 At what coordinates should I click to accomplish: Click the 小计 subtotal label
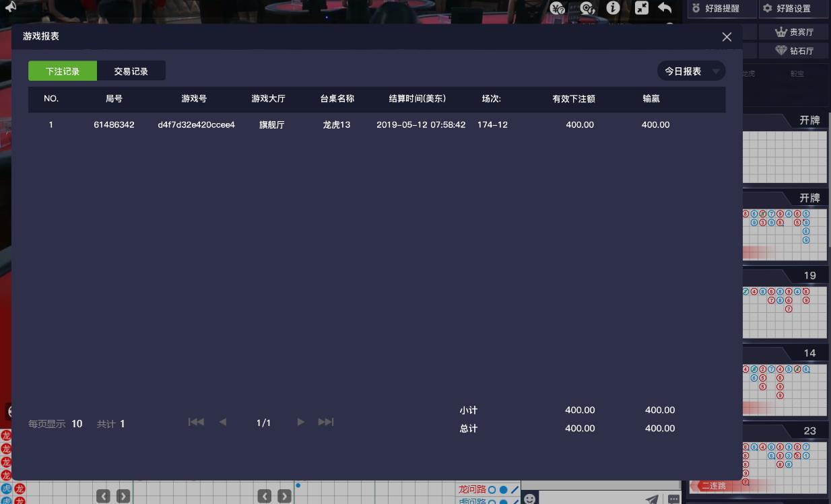pos(469,410)
